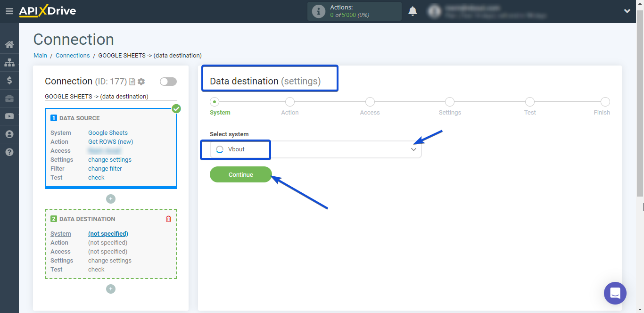Image resolution: width=644 pixels, height=313 pixels.
Task: Delete the Data Destination block trash icon
Action: pos(168,219)
